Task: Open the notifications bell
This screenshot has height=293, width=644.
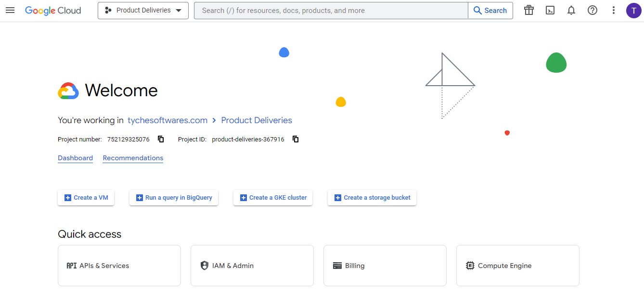Action: tap(571, 10)
